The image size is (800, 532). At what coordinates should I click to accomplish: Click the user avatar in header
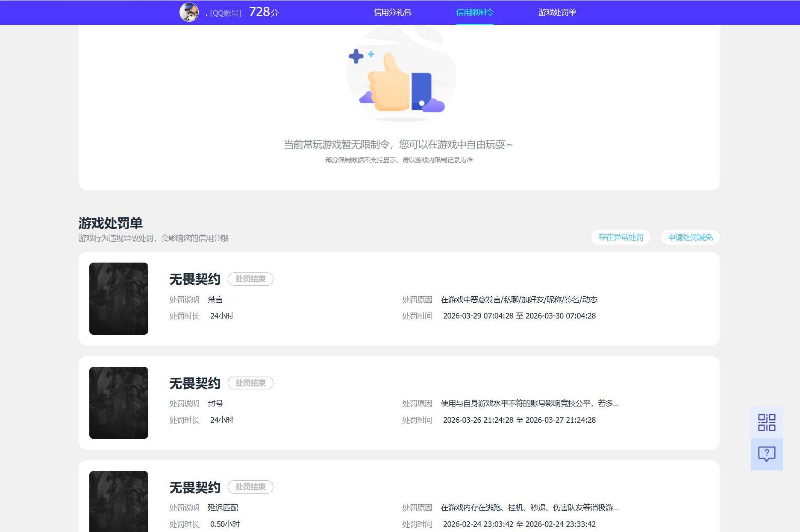click(x=189, y=12)
